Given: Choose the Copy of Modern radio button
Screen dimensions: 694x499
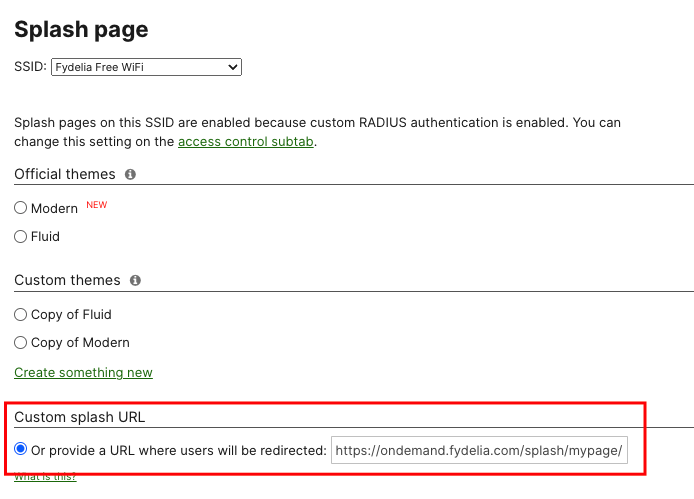Looking at the screenshot, I should click(20, 343).
